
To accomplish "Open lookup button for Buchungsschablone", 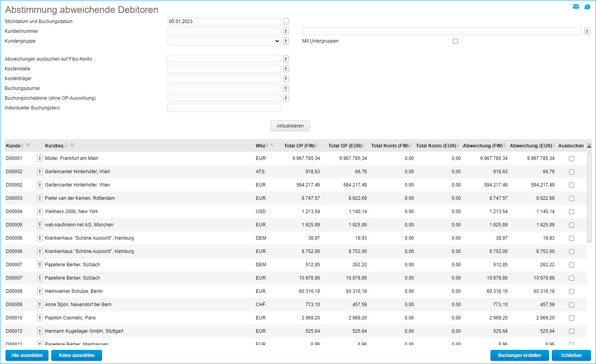I will coord(286,98).
